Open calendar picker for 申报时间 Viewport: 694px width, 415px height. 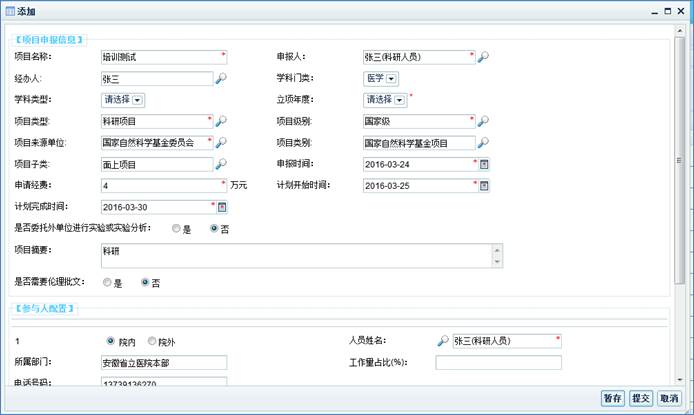tap(484, 164)
